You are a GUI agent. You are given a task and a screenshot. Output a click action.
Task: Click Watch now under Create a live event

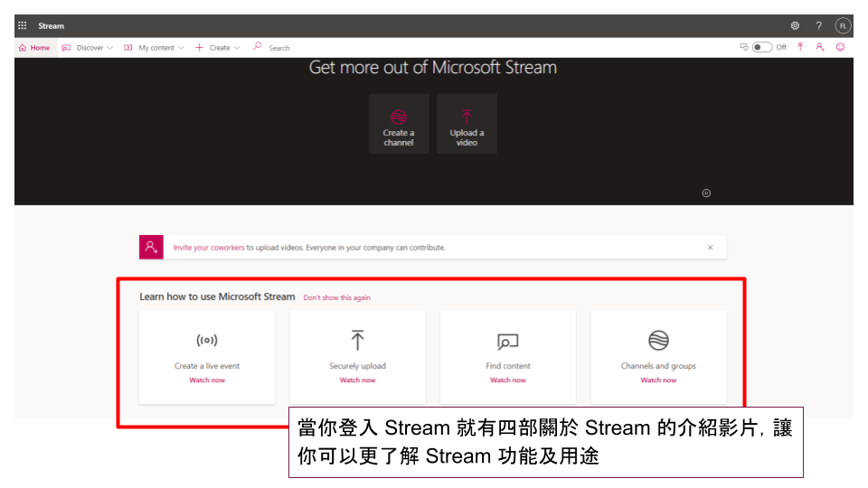207,380
